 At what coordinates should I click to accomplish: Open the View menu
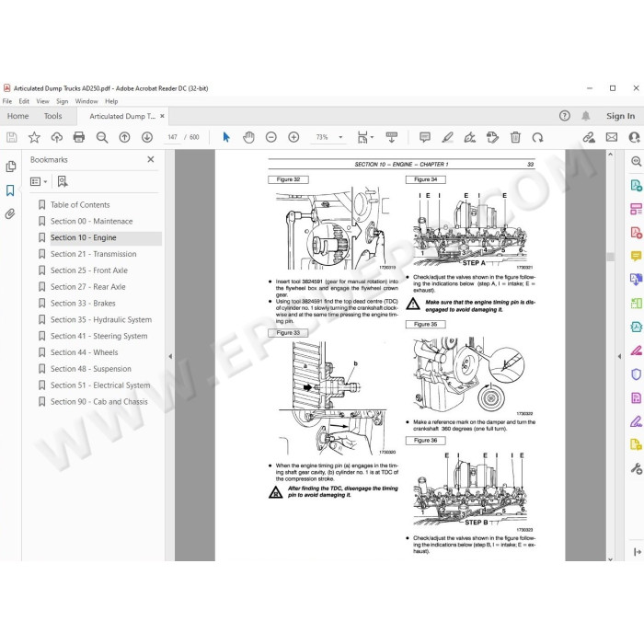click(x=42, y=101)
